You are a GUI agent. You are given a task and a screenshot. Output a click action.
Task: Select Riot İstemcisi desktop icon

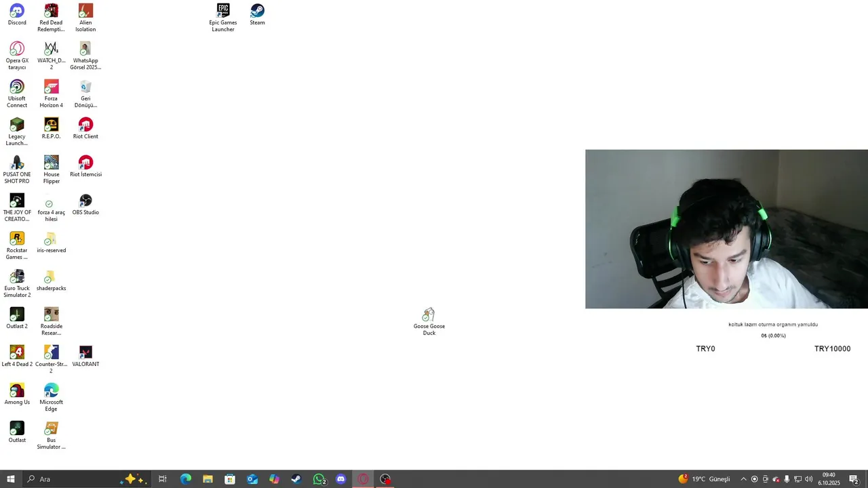[x=85, y=166]
